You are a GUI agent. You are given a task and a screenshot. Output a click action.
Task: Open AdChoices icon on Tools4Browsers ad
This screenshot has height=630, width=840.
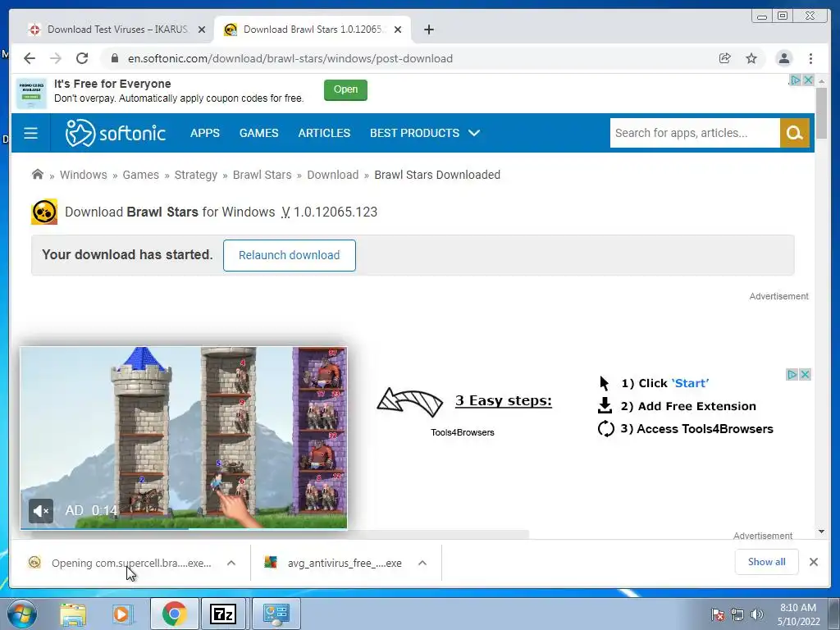pos(792,374)
